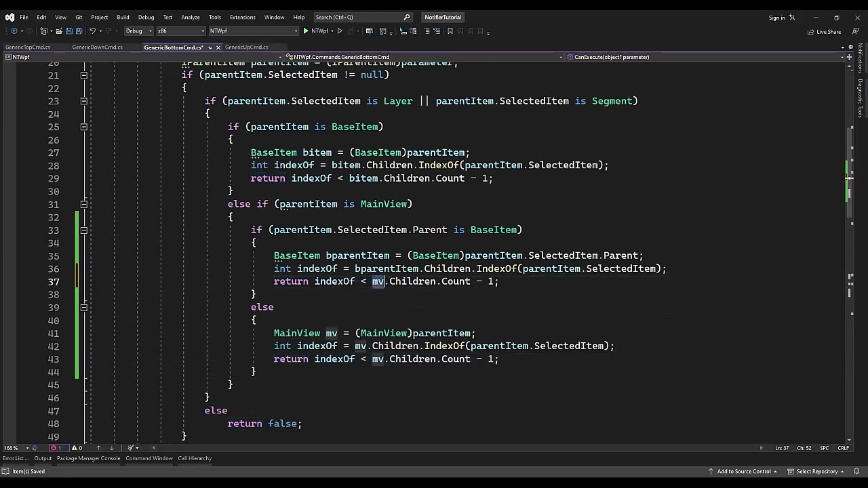Open the Extensions menu
The image size is (868, 488).
click(x=242, y=18)
